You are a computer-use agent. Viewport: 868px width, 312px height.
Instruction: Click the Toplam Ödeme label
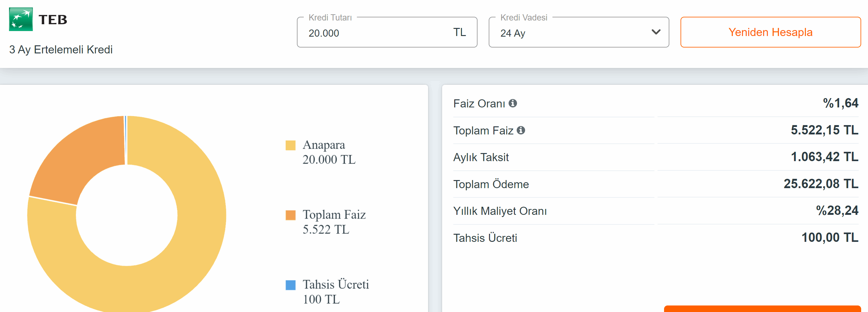coord(491,184)
